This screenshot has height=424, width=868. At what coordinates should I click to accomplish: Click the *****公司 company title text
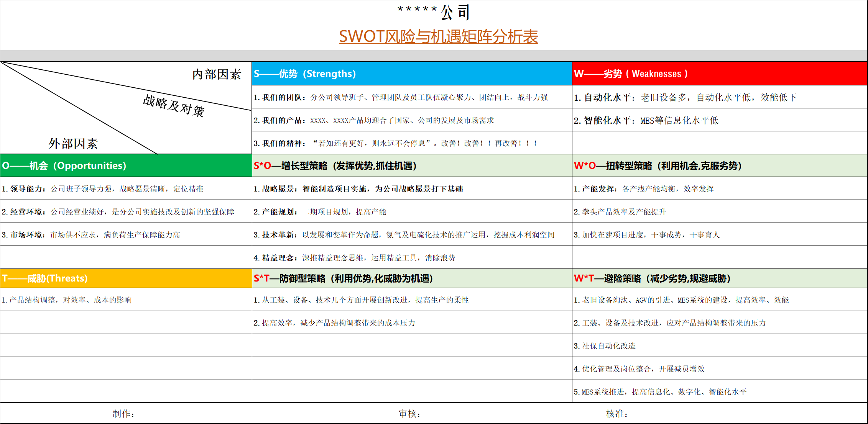click(x=433, y=12)
